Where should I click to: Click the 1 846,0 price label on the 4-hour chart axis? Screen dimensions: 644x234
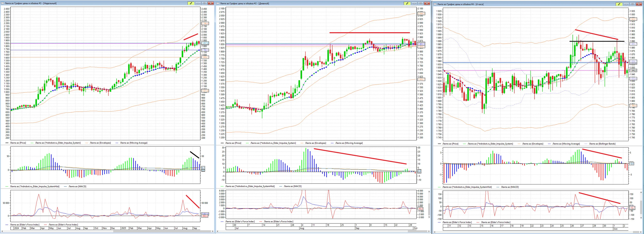click(x=633, y=71)
